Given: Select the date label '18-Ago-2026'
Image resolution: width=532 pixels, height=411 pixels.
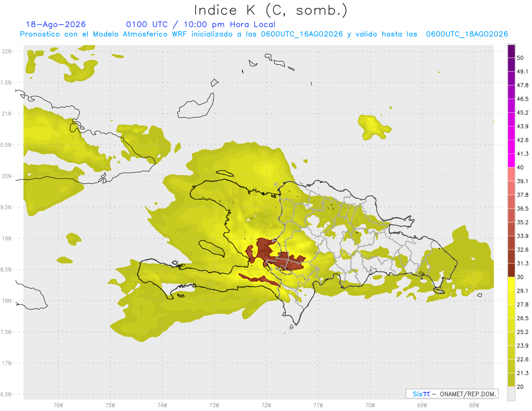Looking at the screenshot, I should coord(56,24).
